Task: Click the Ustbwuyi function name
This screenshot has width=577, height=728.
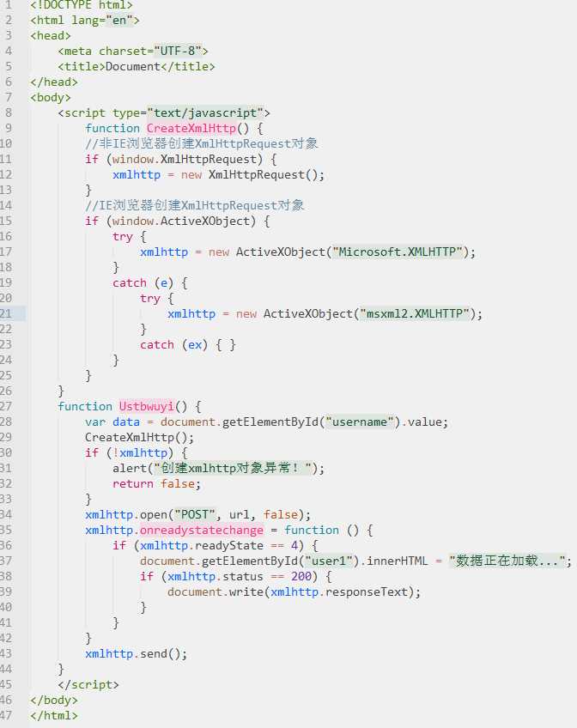Action: tap(147, 406)
